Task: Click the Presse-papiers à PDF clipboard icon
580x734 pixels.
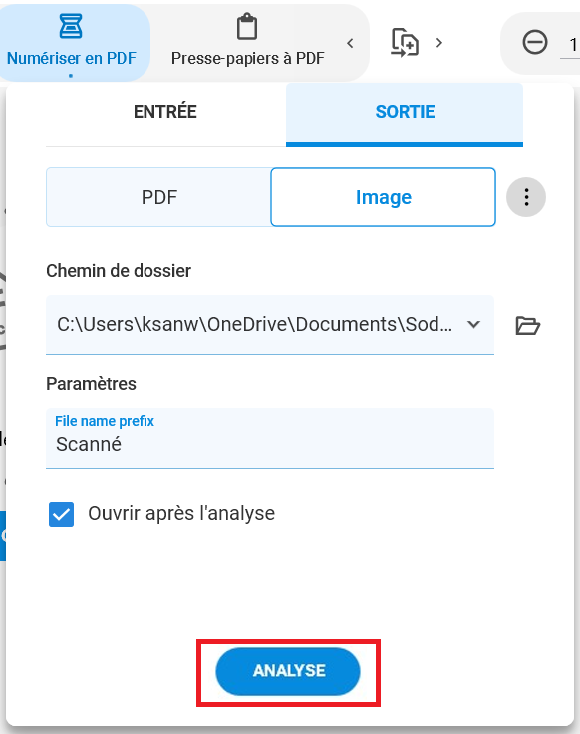Action: [x=247, y=27]
